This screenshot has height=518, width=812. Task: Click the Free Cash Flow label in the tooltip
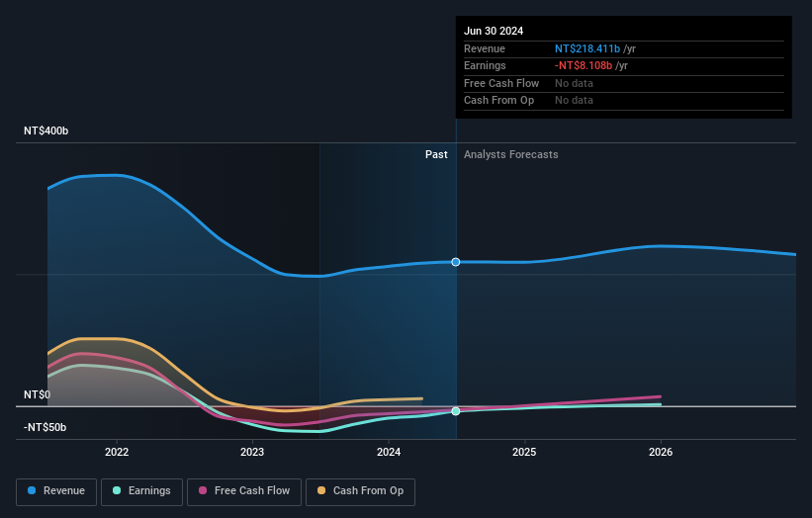click(501, 83)
